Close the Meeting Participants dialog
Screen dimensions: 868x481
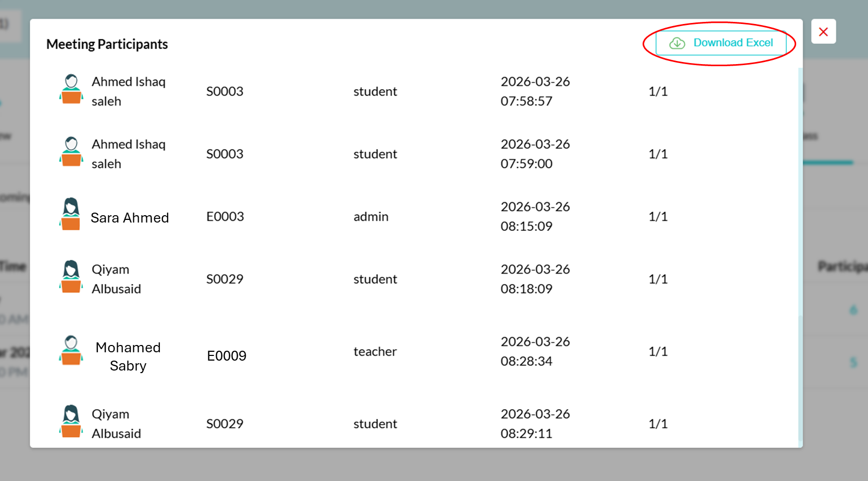(x=823, y=32)
